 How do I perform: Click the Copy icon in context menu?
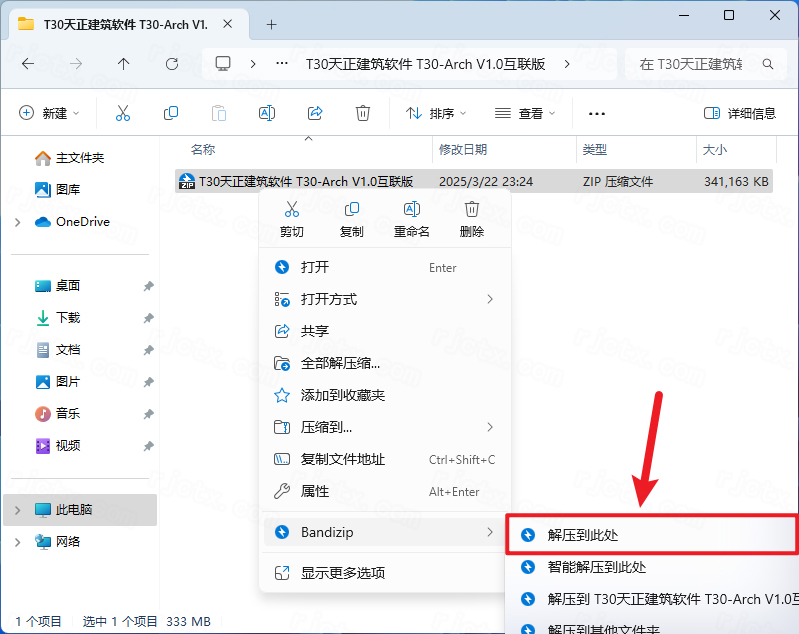pos(352,210)
